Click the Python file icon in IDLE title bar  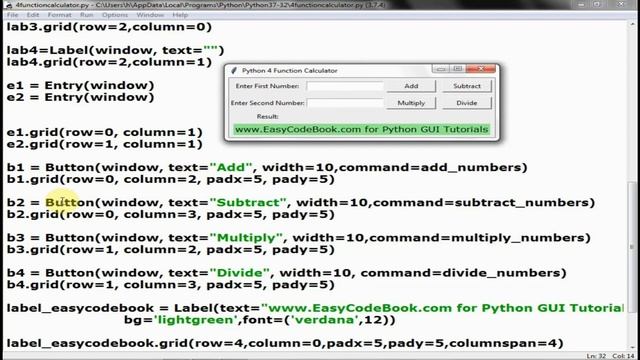point(9,5)
